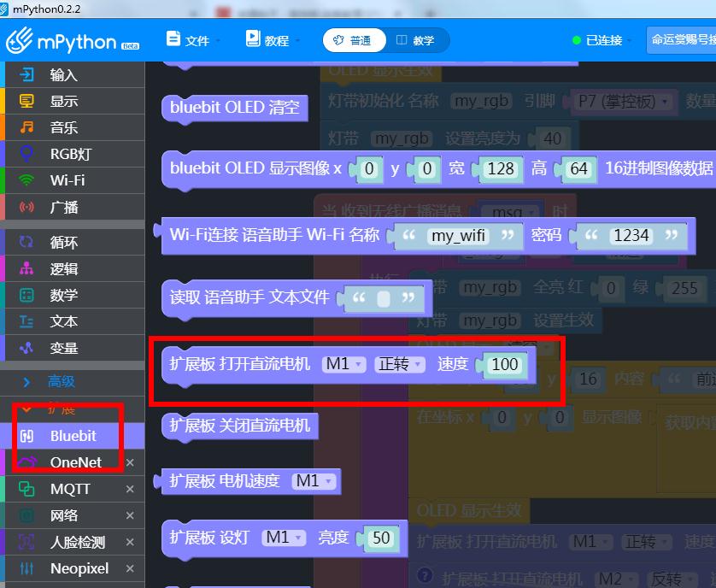Screen dimensions: 716x588
Task: Select the 扩展板 关闭直流电机 block
Action: (239, 426)
